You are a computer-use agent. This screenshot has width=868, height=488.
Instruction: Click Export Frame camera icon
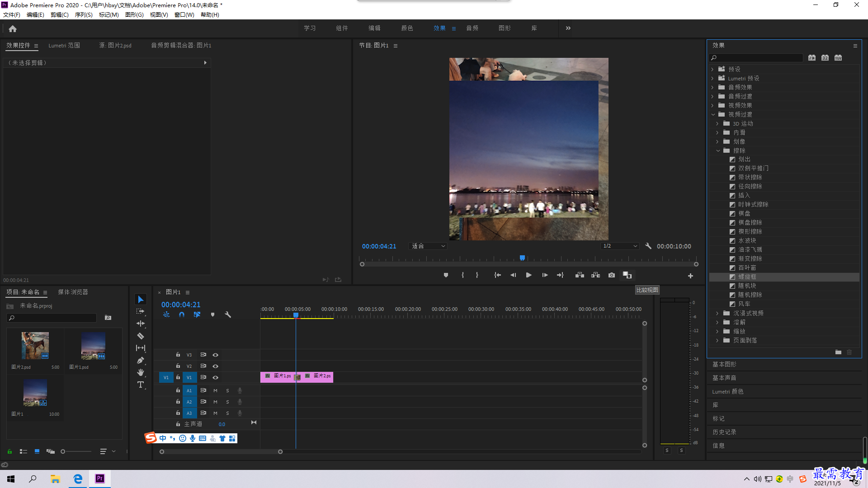pyautogui.click(x=612, y=275)
